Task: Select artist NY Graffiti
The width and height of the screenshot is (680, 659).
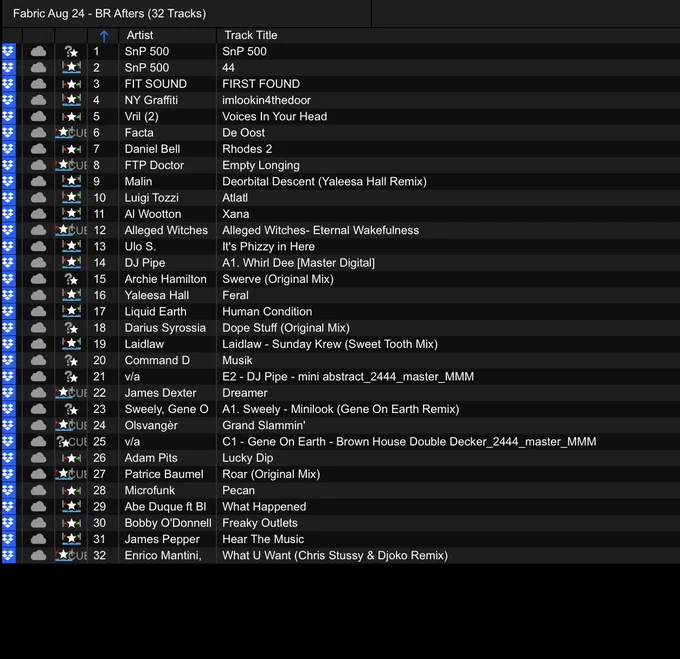Action: [151, 100]
